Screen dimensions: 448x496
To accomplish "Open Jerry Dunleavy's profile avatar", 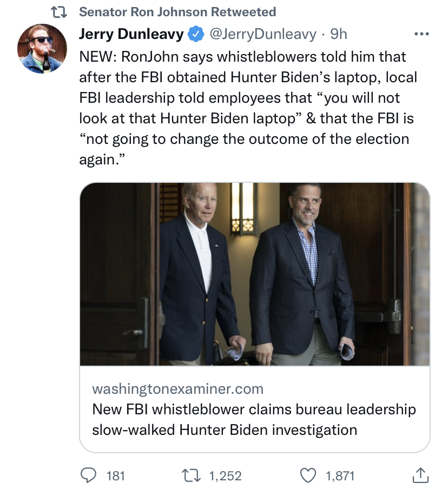I will coord(42,49).
